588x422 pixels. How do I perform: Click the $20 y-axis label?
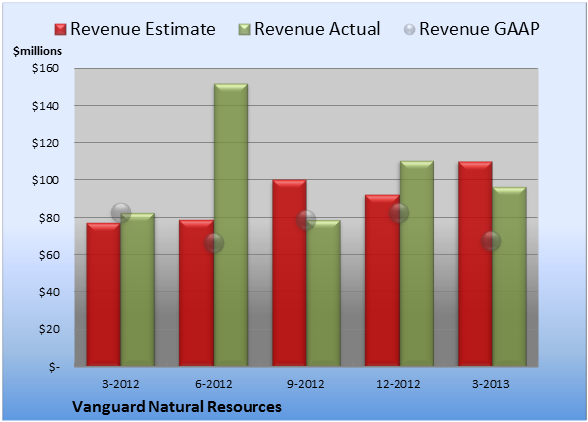49,329
